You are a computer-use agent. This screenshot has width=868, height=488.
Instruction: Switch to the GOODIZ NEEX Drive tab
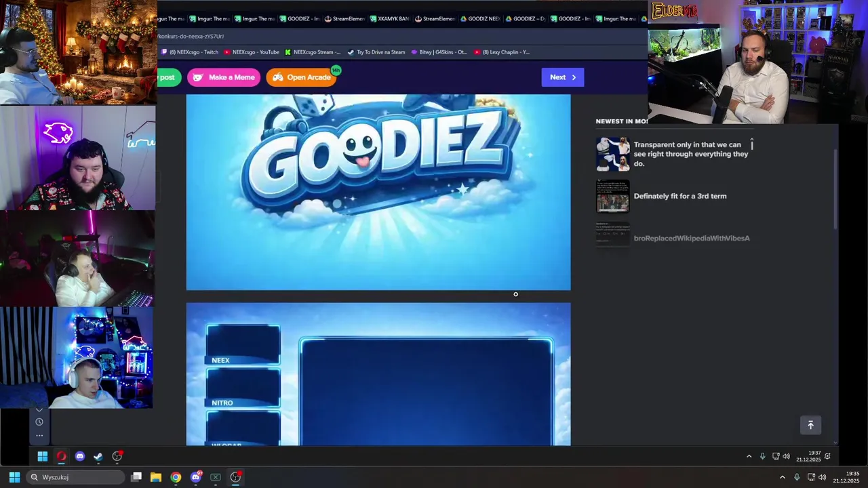pyautogui.click(x=480, y=19)
